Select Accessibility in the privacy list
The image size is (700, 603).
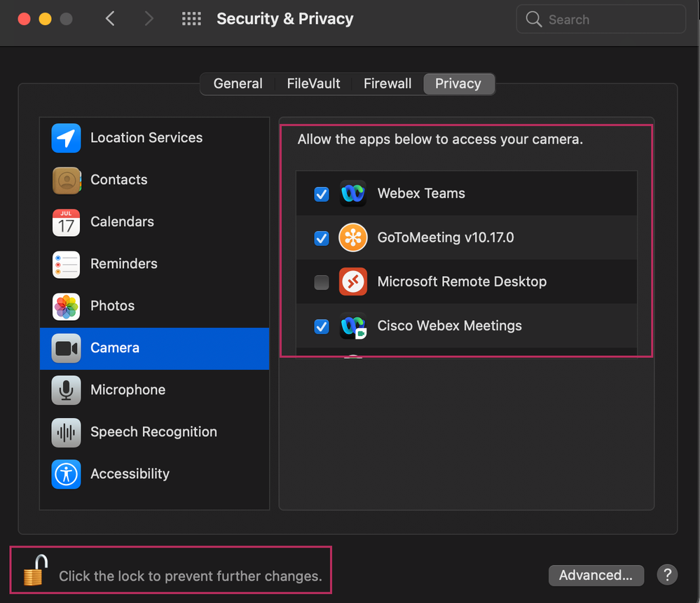click(x=154, y=474)
